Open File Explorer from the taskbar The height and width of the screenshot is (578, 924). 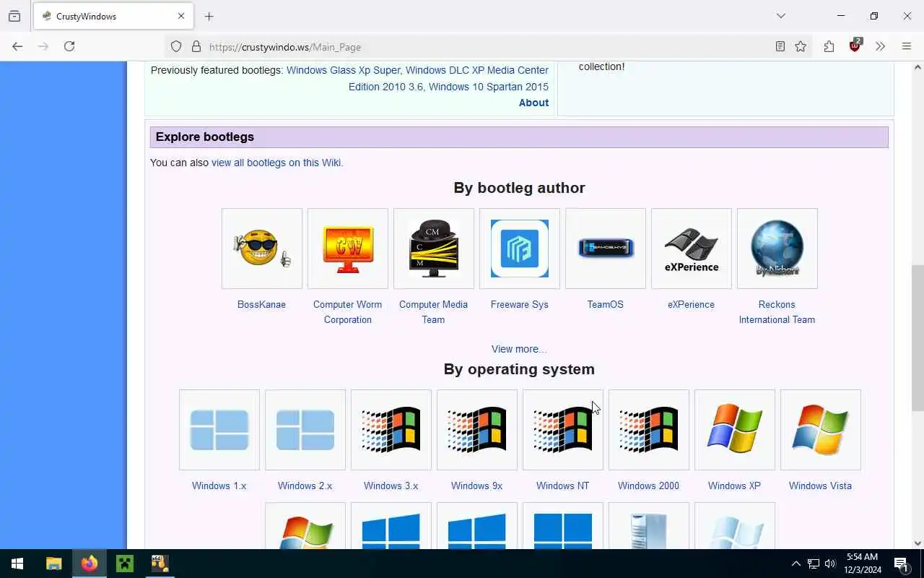point(54,564)
